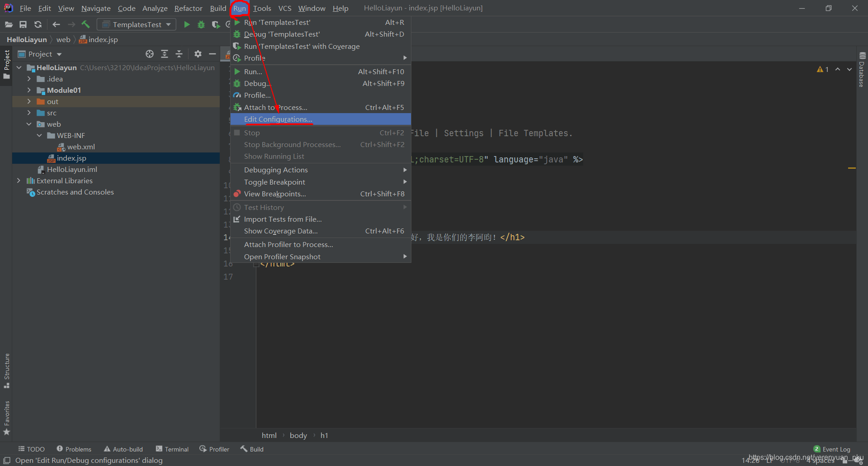Collapse the web folder
The height and width of the screenshot is (466, 868).
click(29, 124)
